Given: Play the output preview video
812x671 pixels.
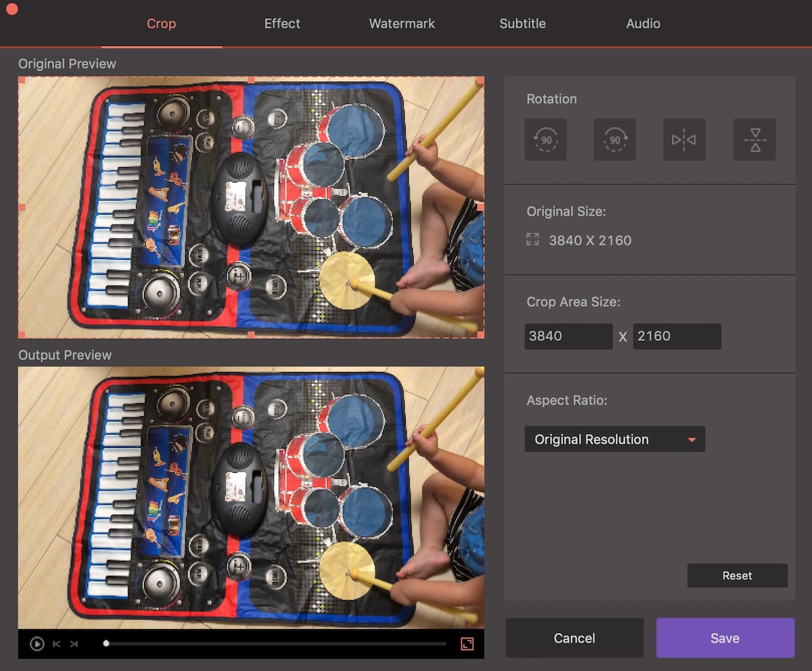Looking at the screenshot, I should [37, 644].
